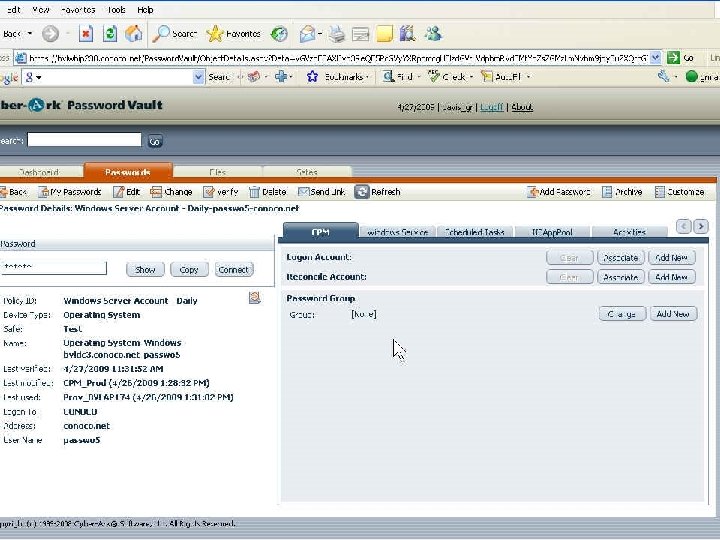
Task: Open browser Favorites star
Action: pos(233,34)
